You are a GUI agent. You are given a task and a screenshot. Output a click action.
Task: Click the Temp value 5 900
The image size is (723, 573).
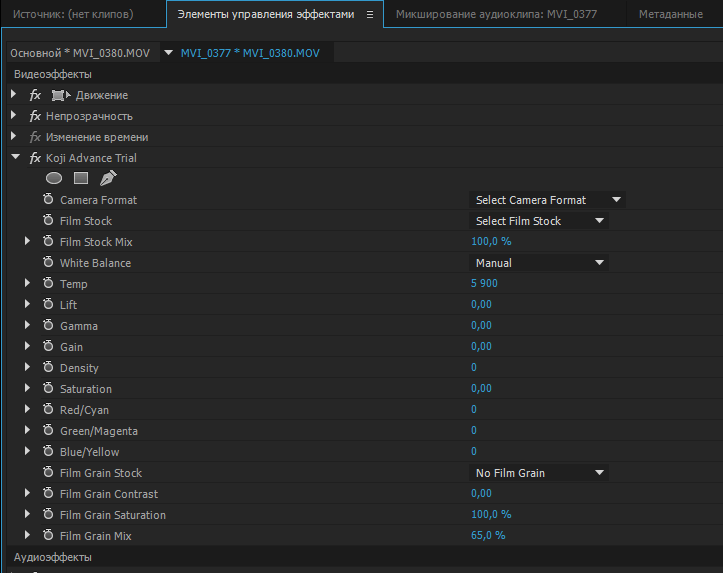(x=487, y=284)
